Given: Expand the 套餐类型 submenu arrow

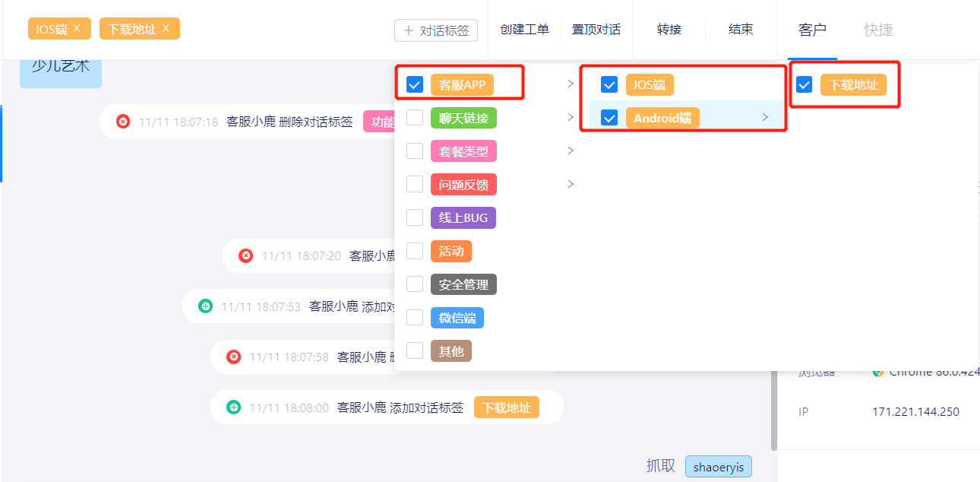Looking at the screenshot, I should [x=571, y=151].
